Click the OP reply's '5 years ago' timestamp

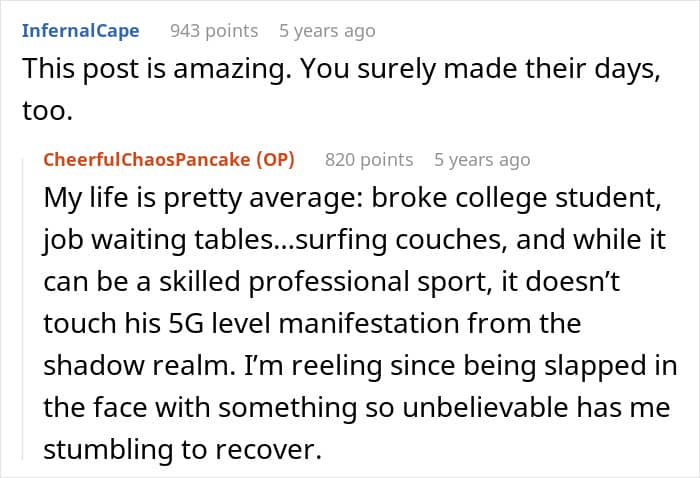[x=482, y=160]
